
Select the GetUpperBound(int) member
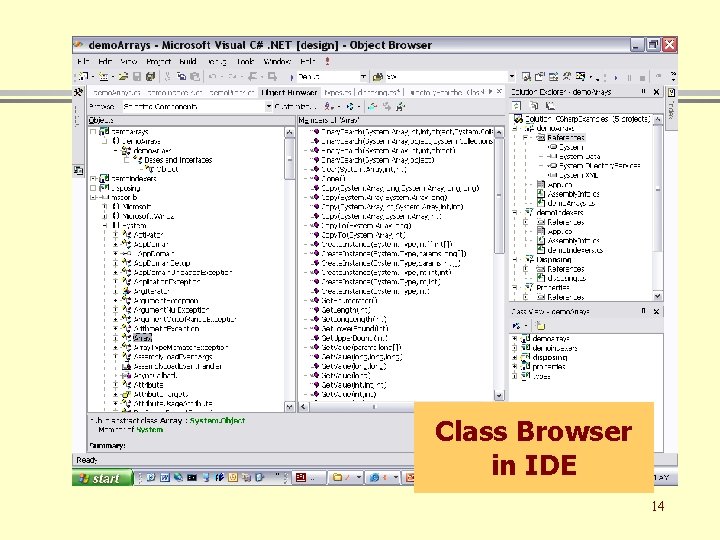coord(354,338)
